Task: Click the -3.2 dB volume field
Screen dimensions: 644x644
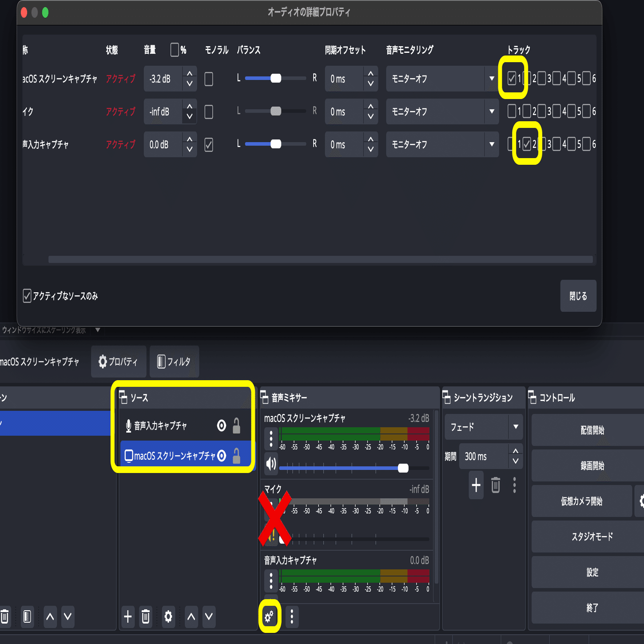Action: pos(163,79)
